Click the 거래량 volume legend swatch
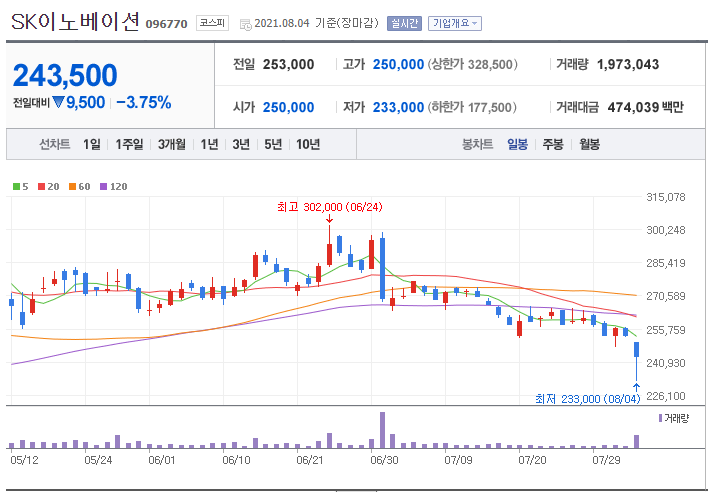 661,418
